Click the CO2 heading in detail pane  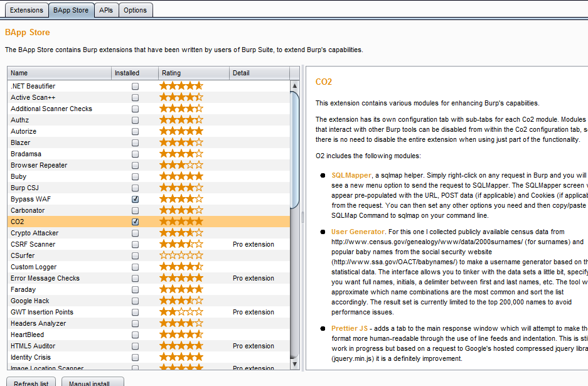pos(324,82)
